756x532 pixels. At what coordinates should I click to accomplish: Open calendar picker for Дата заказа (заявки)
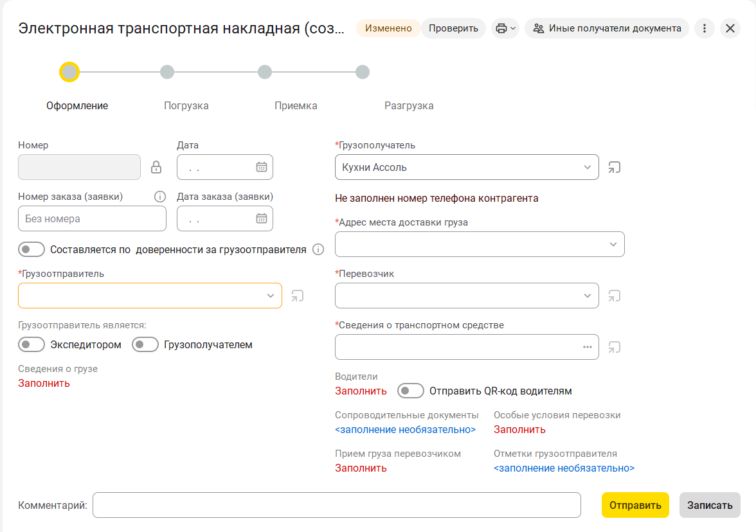click(x=261, y=218)
